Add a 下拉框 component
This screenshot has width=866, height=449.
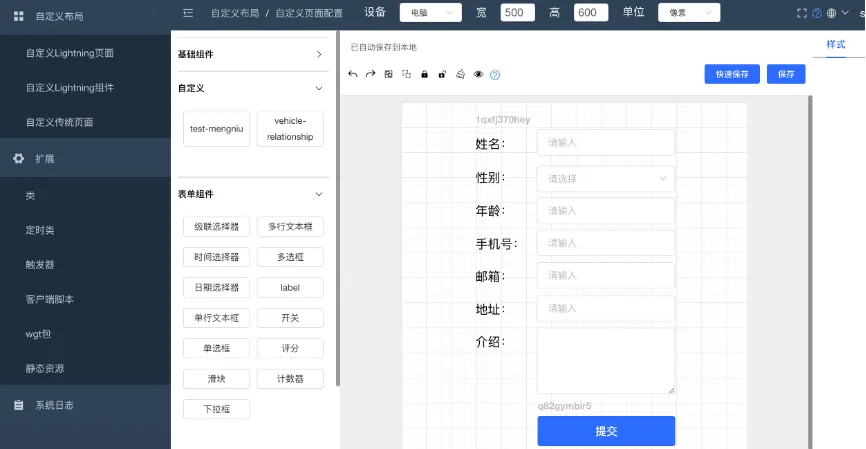[x=216, y=409]
